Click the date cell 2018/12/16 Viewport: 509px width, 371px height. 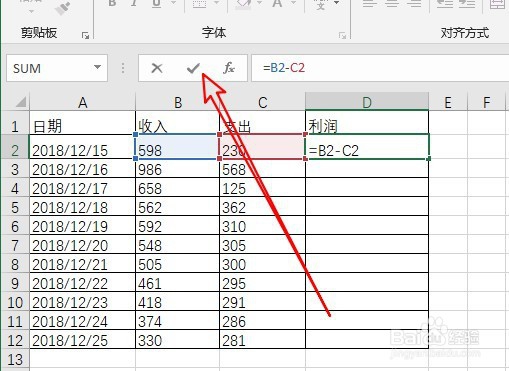point(83,168)
